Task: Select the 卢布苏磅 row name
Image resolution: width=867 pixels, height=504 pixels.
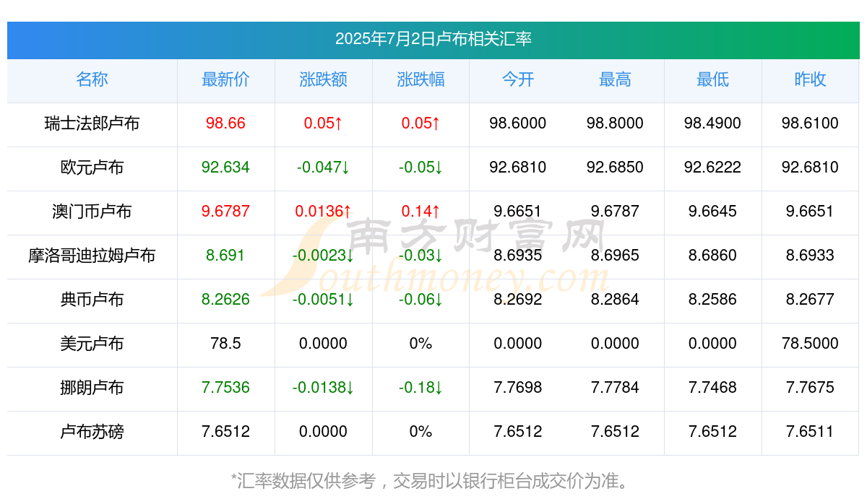Action: [92, 432]
